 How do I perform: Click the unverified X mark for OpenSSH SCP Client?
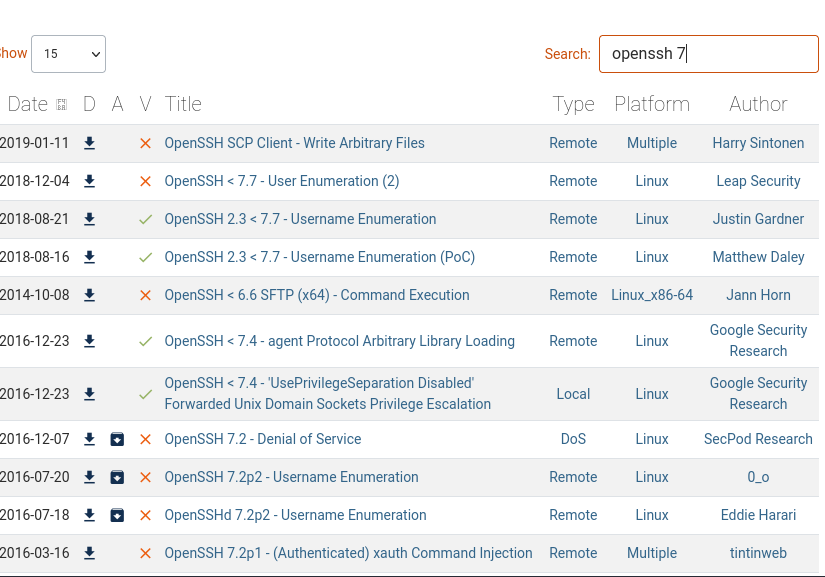click(145, 143)
